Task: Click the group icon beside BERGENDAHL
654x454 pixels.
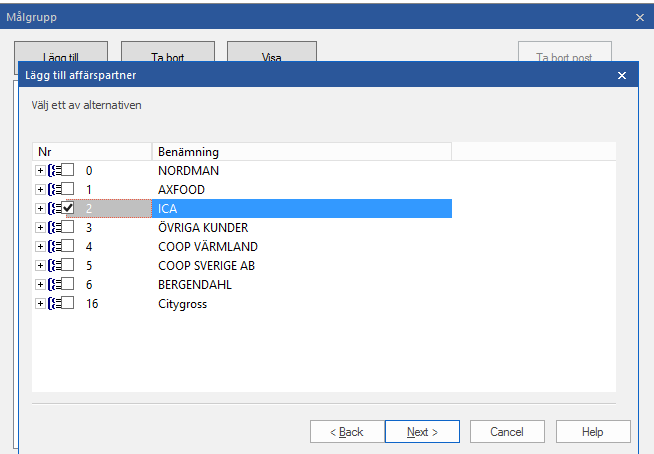Action: pos(54,285)
